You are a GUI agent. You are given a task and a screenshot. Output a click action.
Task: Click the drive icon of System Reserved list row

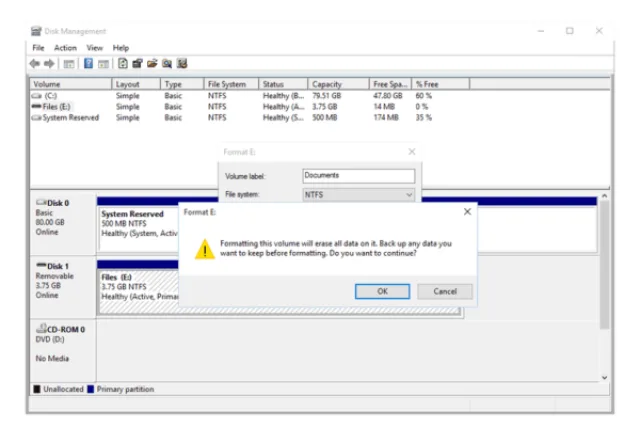click(x=37, y=118)
